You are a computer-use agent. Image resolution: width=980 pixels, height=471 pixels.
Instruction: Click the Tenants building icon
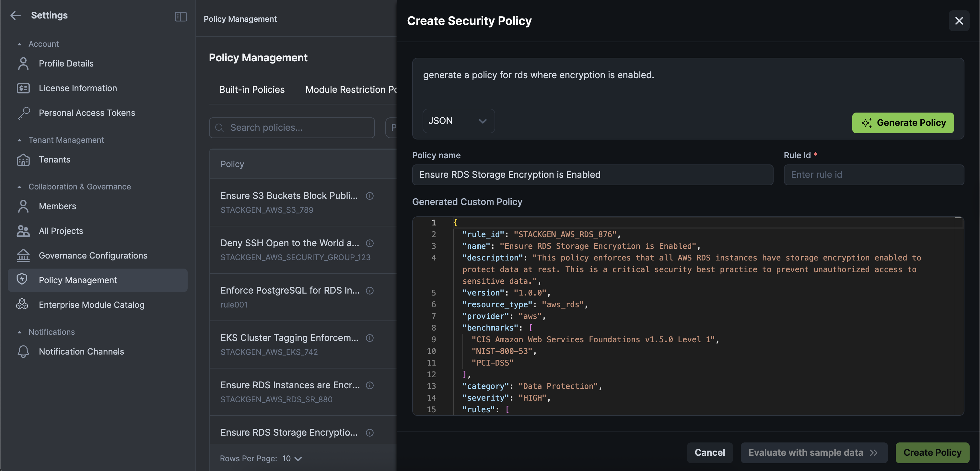(x=23, y=160)
